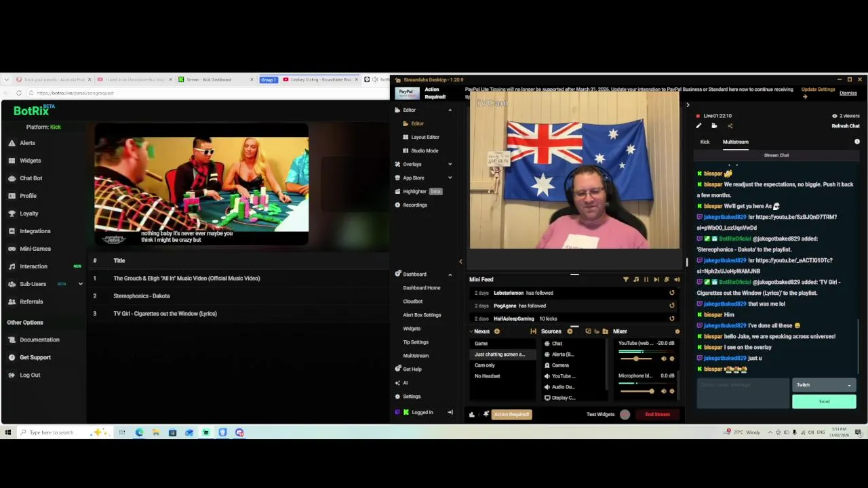Replay the Lobsterlemon follow alert
This screenshot has height=488, width=868.
(x=672, y=293)
